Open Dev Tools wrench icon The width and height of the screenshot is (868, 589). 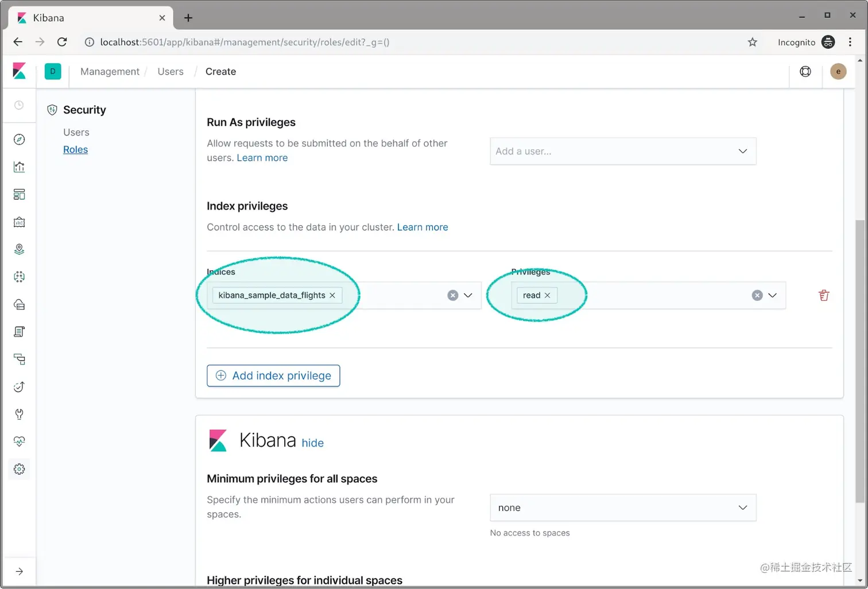coord(19,414)
